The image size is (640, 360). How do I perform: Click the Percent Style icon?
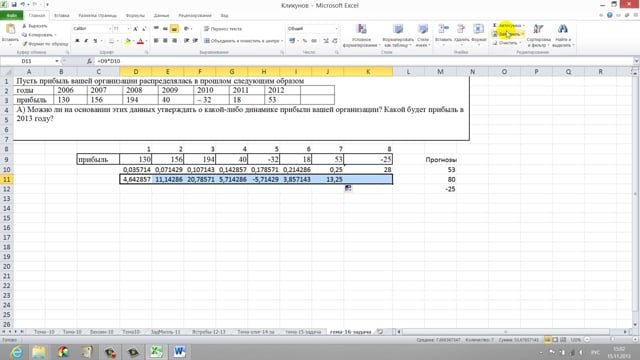(304, 41)
